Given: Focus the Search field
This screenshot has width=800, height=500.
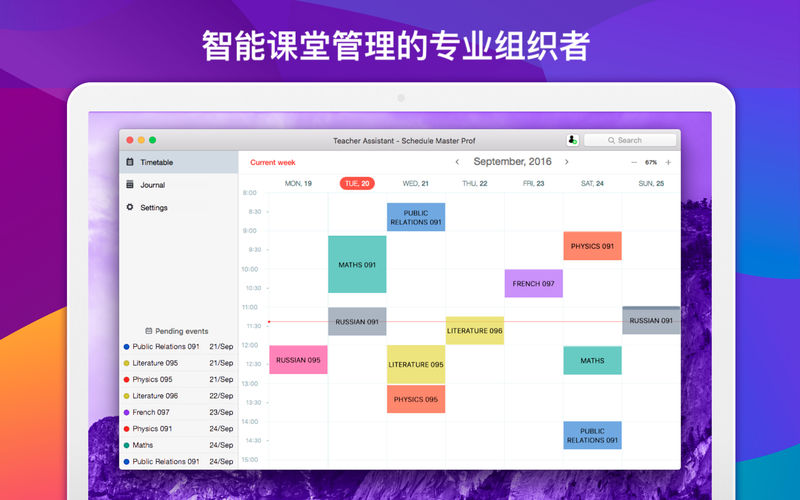Looking at the screenshot, I should 630,140.
